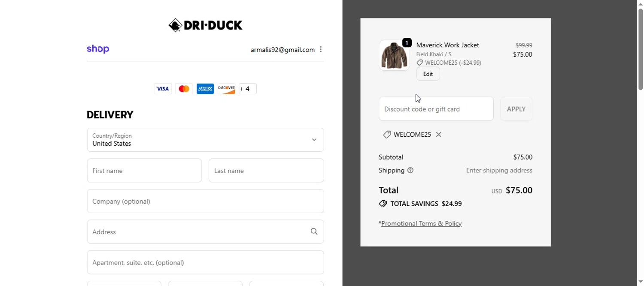The height and width of the screenshot is (286, 644).
Task: Open the account options three-dot menu
Action: pos(321,49)
